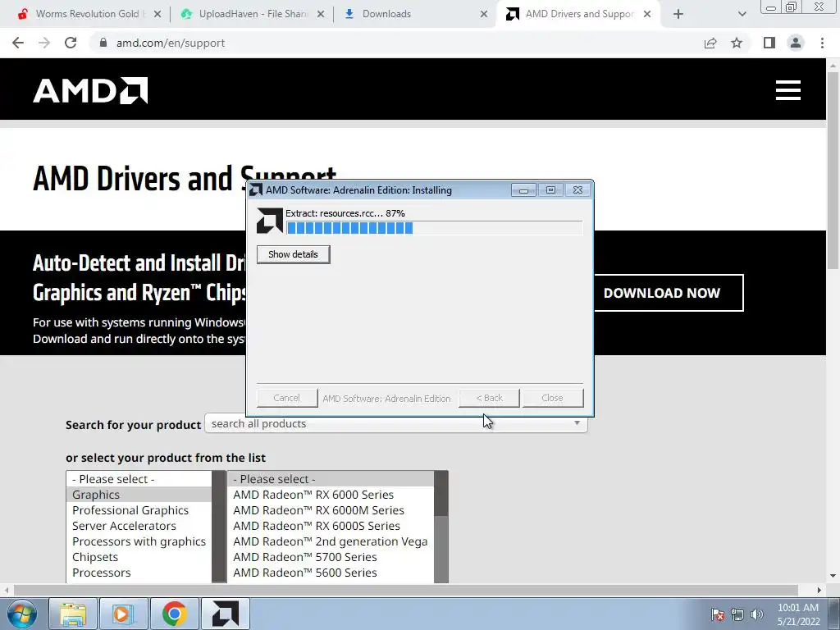Open Windows Explorer from taskbar
840x630 pixels.
pos(73,614)
